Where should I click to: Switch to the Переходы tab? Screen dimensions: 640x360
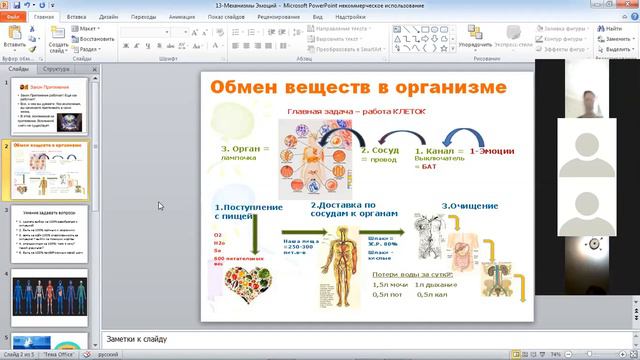point(143,17)
